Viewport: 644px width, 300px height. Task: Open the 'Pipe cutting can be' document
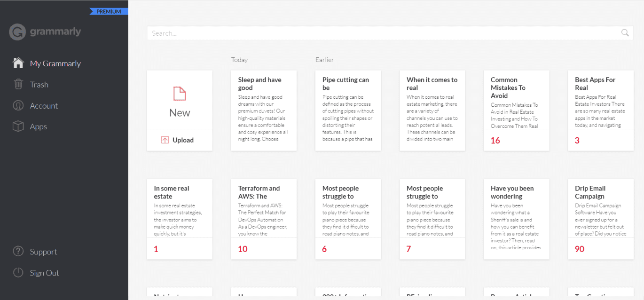click(348, 111)
